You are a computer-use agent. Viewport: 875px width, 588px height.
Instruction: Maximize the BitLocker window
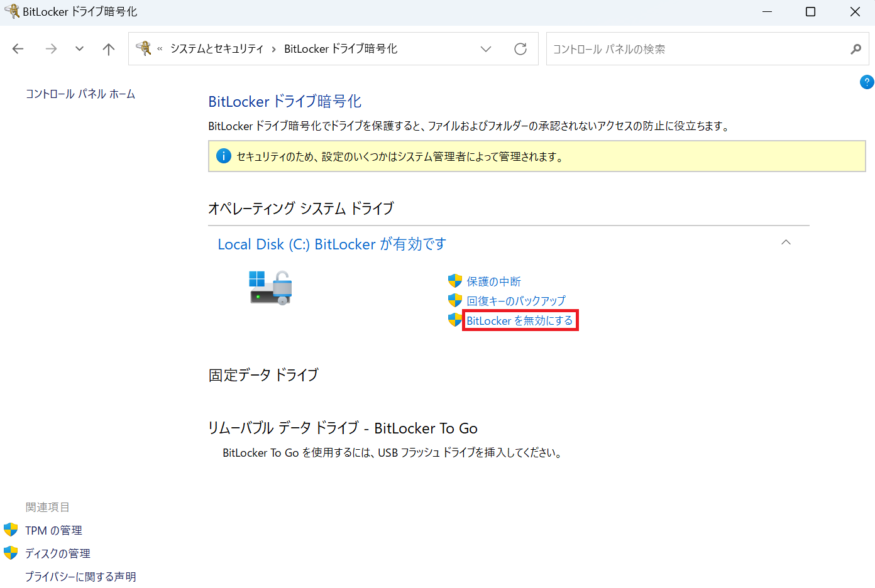pos(811,12)
